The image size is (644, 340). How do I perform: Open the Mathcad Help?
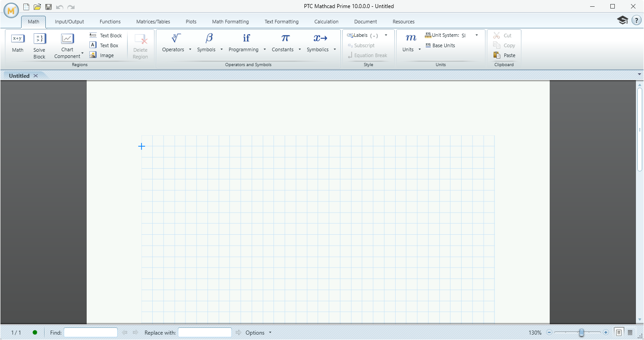tap(636, 20)
